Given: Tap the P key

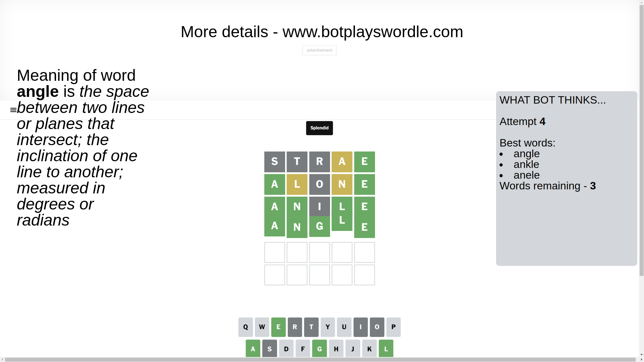Looking at the screenshot, I should tap(393, 327).
